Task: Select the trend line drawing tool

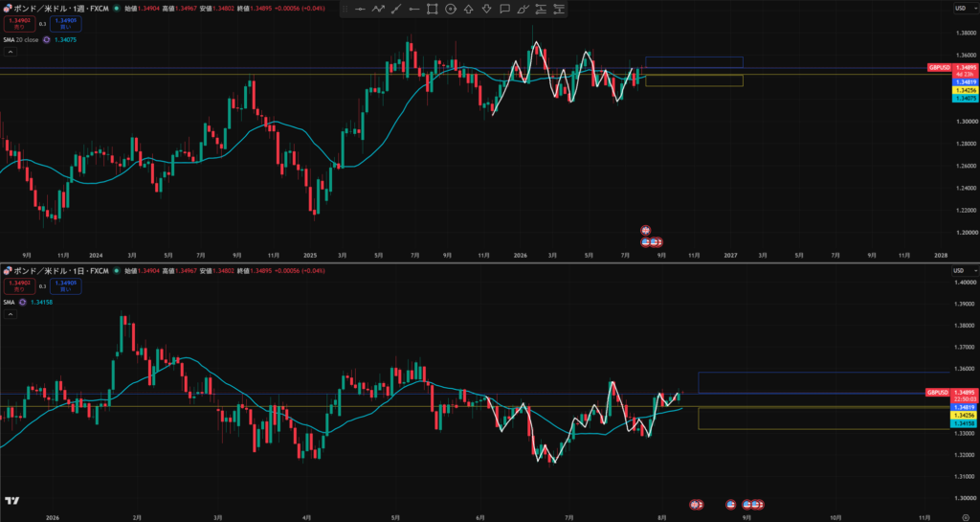Action: pyautogui.click(x=396, y=9)
